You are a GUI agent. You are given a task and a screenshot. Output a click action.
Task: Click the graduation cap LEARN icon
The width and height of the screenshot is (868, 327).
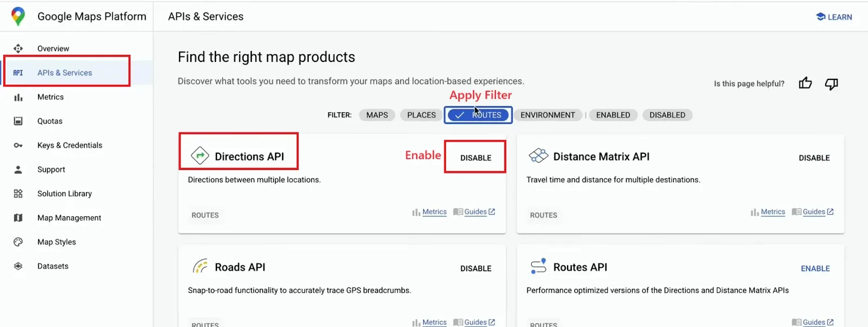[x=821, y=17]
